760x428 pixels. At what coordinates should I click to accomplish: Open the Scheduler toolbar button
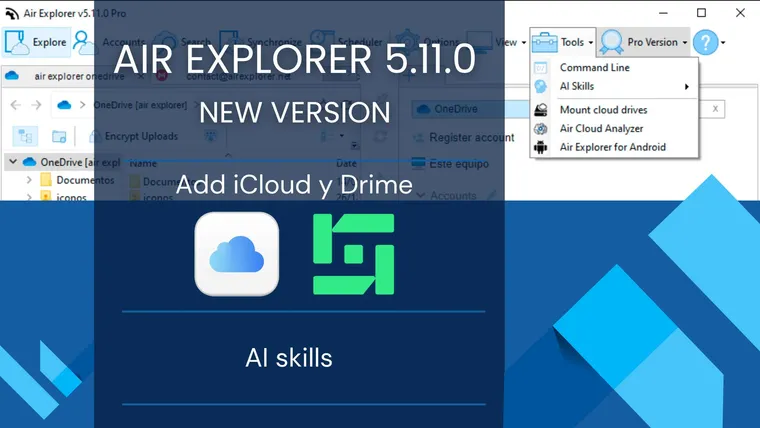click(347, 42)
